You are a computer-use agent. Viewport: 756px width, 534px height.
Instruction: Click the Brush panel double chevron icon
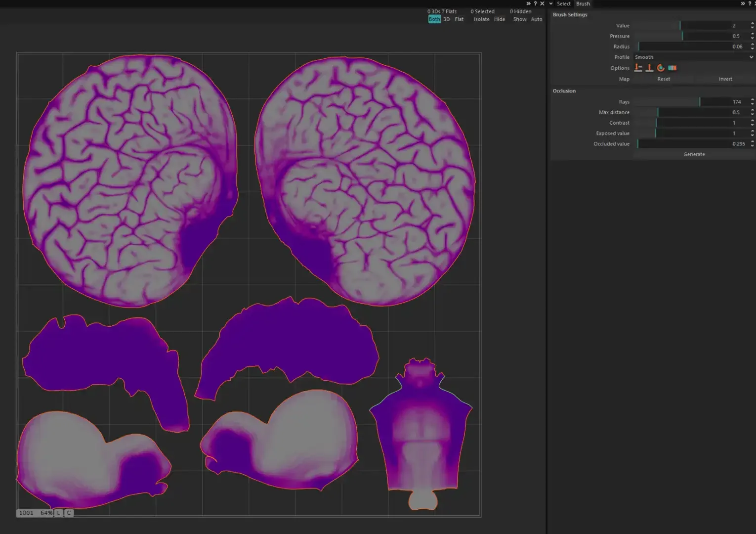[743, 3]
